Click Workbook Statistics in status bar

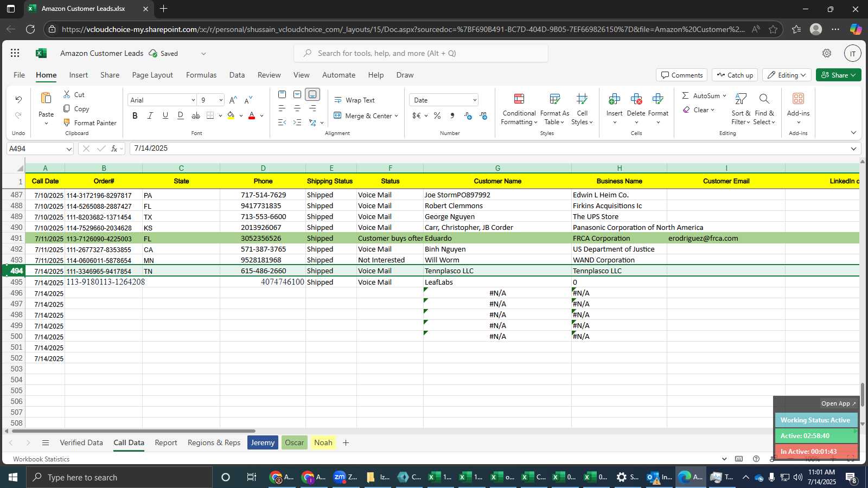pyautogui.click(x=41, y=459)
